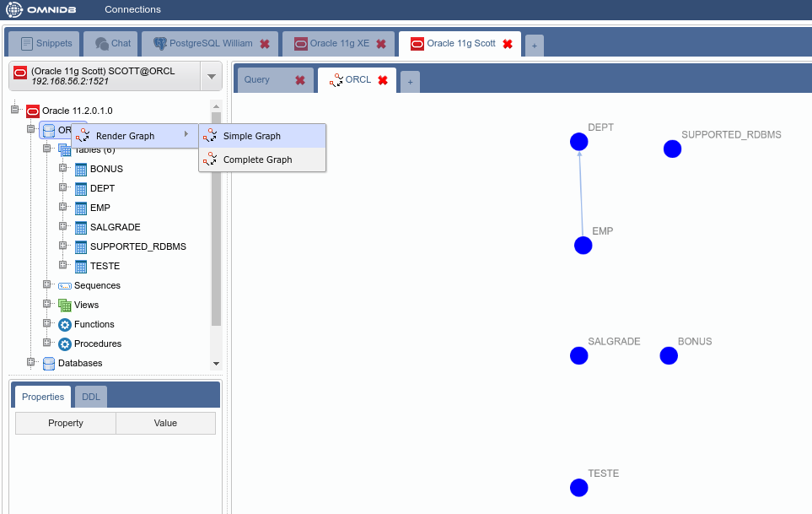
Task: Click tree scrollbar down arrow
Action: pos(216,364)
